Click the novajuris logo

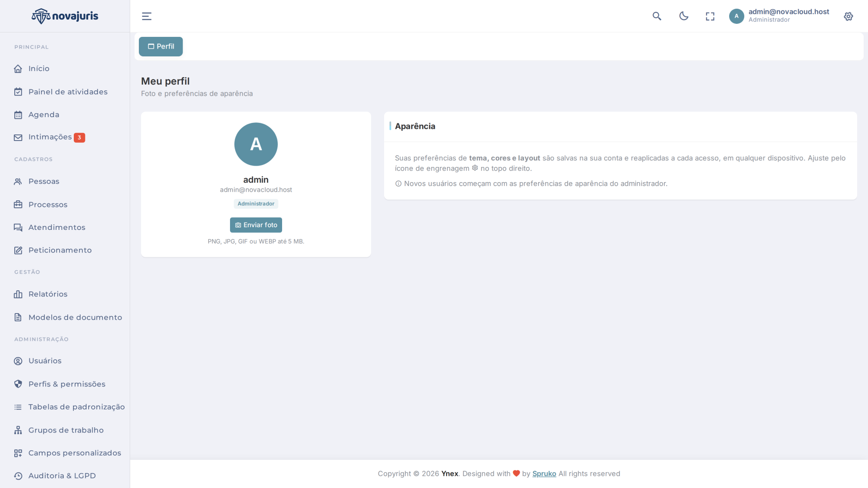65,16
